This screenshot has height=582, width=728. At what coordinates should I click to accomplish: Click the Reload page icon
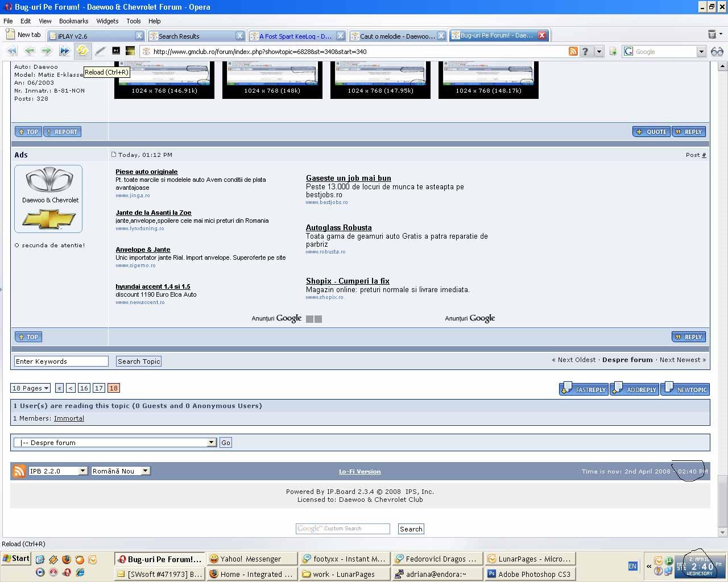82,51
